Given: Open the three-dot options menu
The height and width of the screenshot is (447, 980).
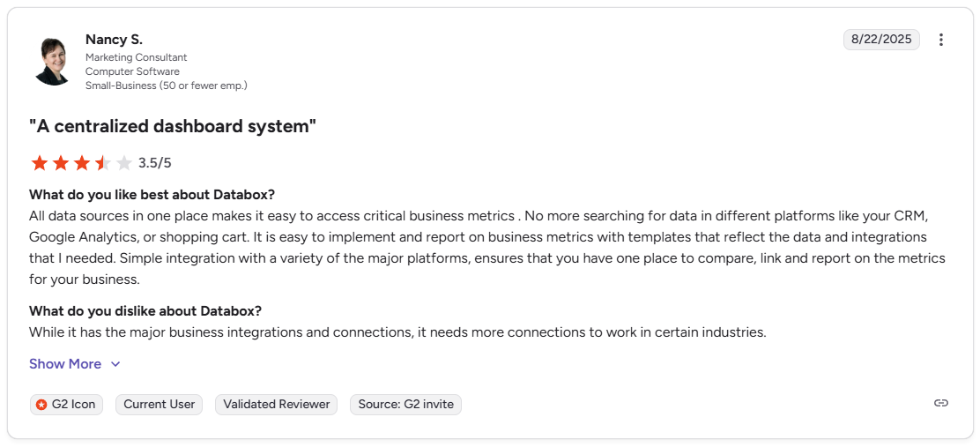Looking at the screenshot, I should coord(940,40).
